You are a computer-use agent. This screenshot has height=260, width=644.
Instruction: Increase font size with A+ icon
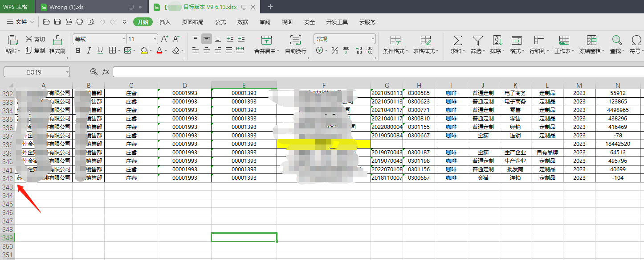tap(164, 39)
